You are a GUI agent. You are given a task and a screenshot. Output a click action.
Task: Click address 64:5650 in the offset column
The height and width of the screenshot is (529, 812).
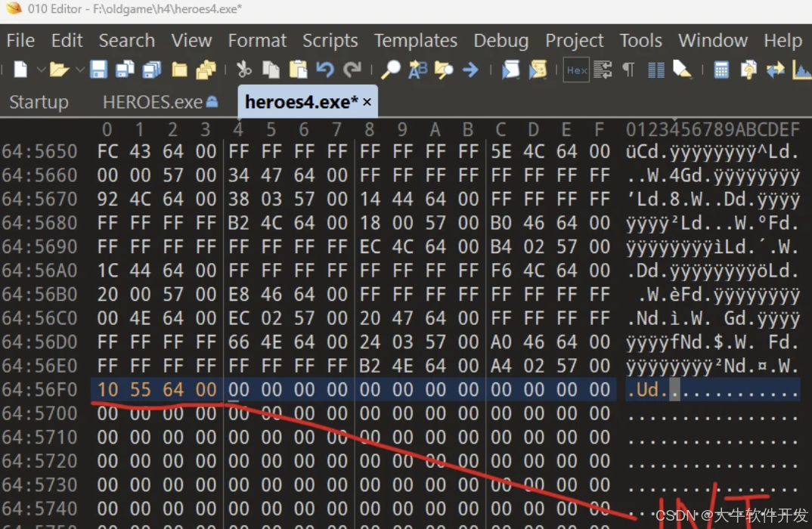[x=40, y=152]
